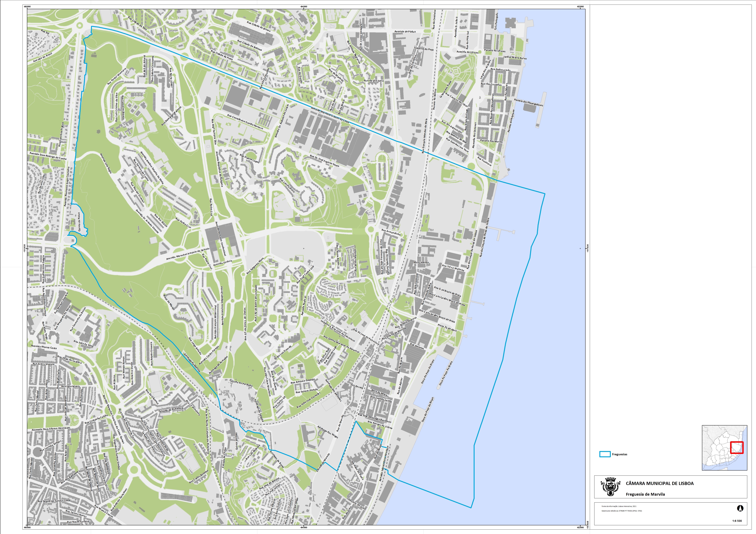
Task: Click the 'Avenida Marechal Gomes da Costa' label
Action: click(x=330, y=115)
